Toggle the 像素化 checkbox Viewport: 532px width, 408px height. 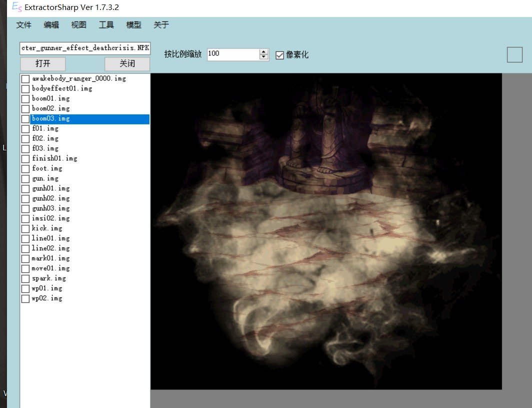(x=279, y=55)
